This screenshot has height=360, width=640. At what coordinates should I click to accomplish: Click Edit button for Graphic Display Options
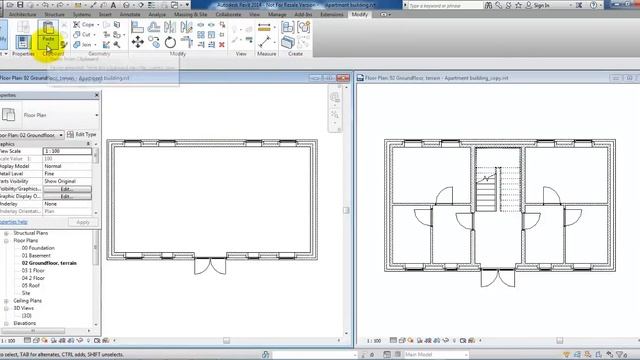67,196
